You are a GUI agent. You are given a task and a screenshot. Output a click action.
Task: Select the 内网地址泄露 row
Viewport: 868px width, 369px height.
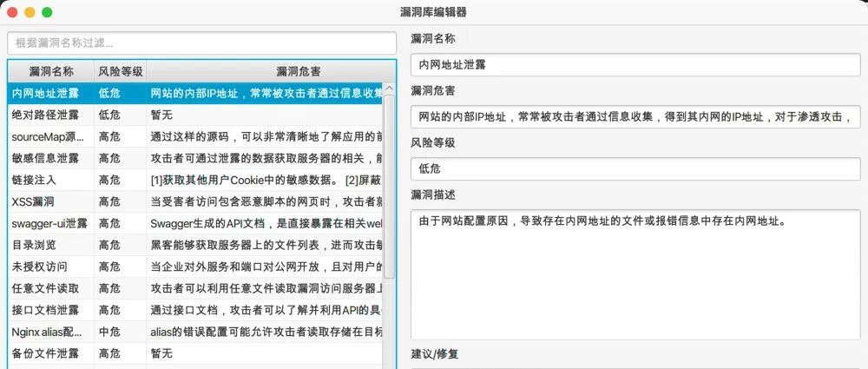point(194,93)
